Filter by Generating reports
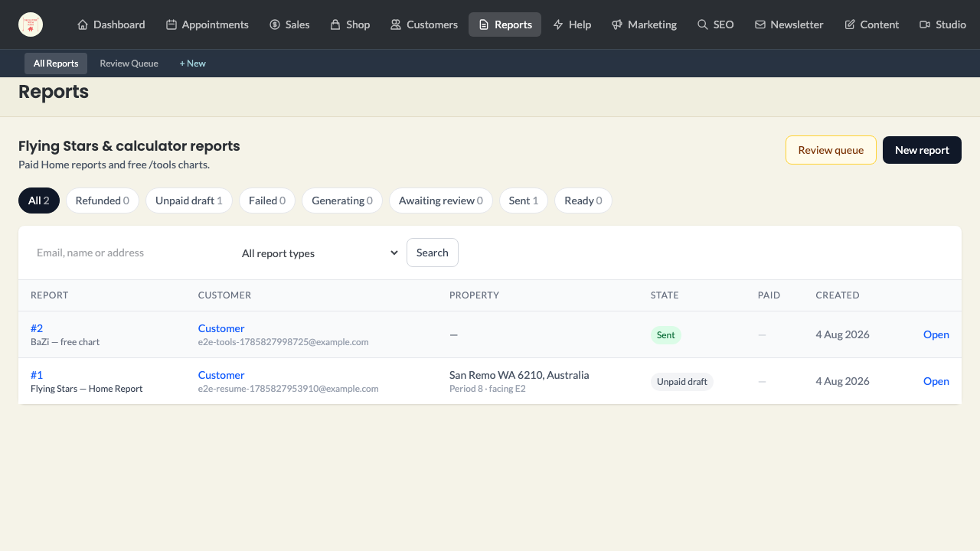This screenshot has width=980, height=551. coord(342,201)
